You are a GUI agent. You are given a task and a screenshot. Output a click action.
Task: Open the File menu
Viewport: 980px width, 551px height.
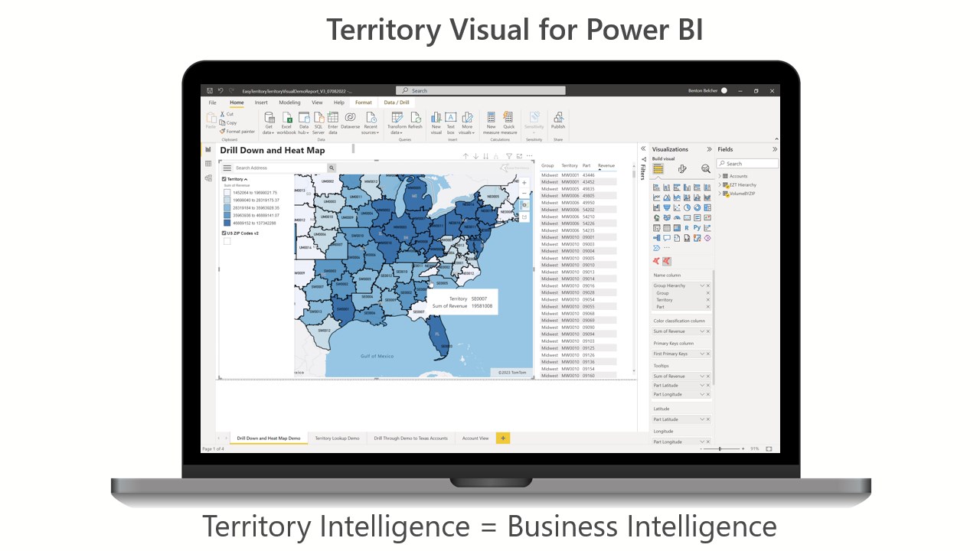click(212, 102)
